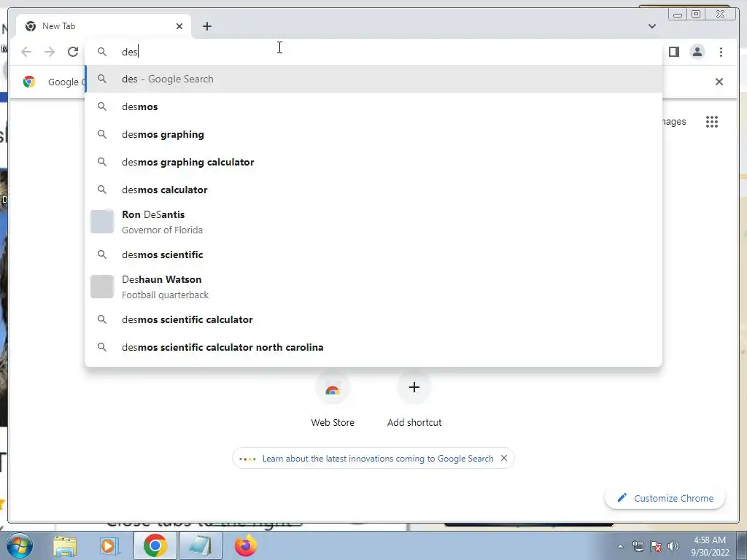The height and width of the screenshot is (560, 747).
Task: Select Deshaun Watson entity suggestion
Action: click(x=373, y=287)
